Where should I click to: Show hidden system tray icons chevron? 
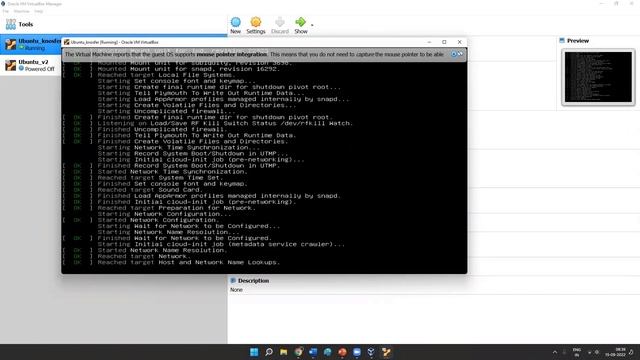(x=555, y=352)
